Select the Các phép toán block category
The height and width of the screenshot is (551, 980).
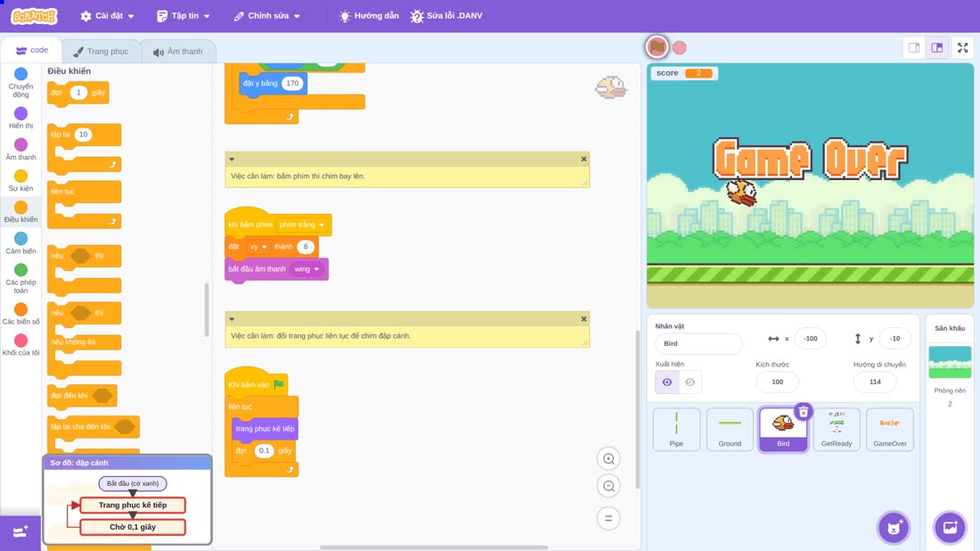coord(20,278)
